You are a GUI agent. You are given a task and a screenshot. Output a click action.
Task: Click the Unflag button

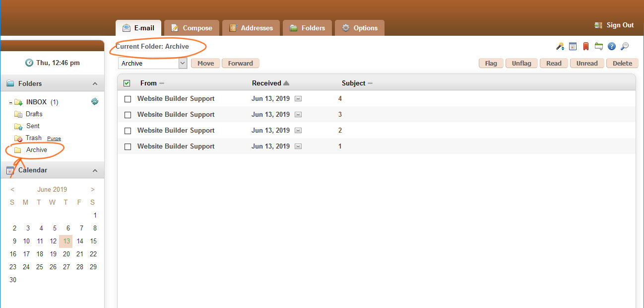coord(521,64)
